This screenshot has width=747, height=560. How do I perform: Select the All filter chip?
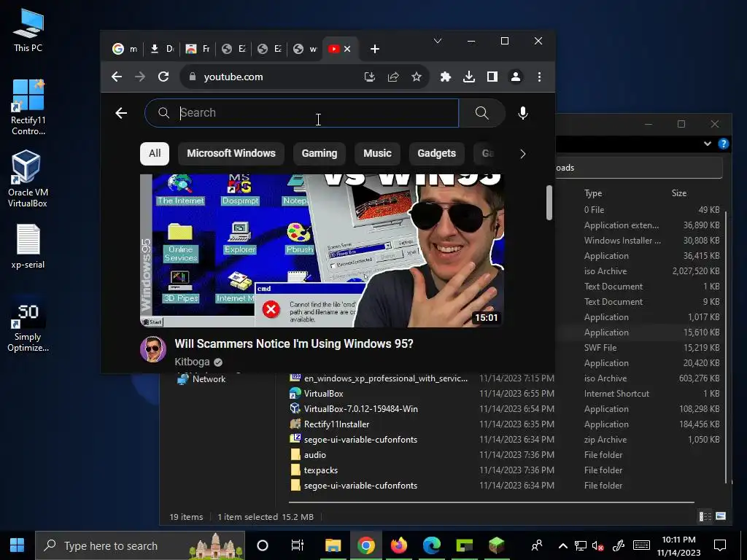[155, 153]
